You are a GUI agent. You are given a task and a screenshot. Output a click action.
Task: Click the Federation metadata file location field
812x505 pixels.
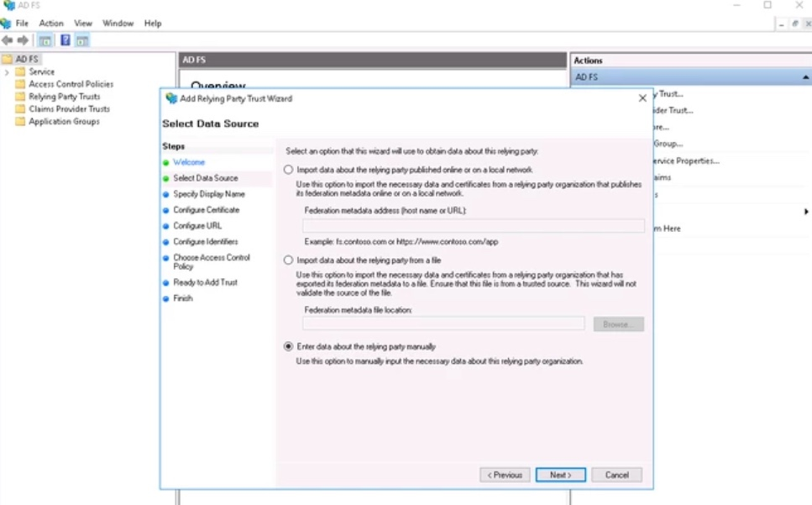(x=444, y=324)
